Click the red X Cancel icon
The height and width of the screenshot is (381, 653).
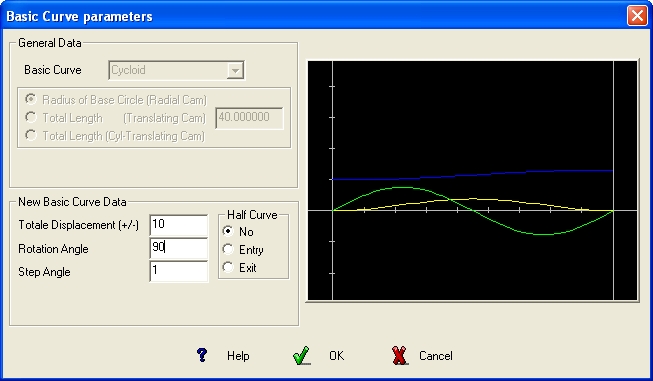click(x=400, y=355)
